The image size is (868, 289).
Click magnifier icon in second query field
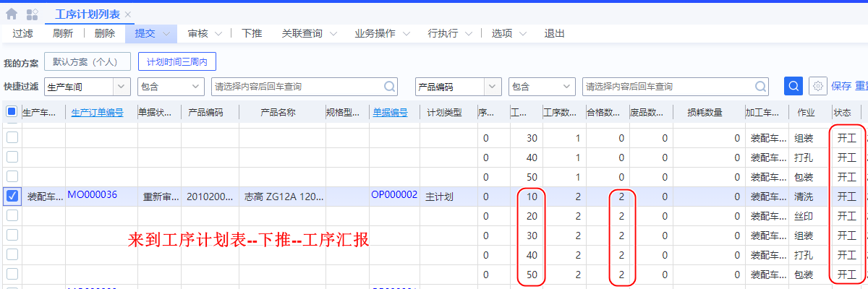click(x=761, y=87)
